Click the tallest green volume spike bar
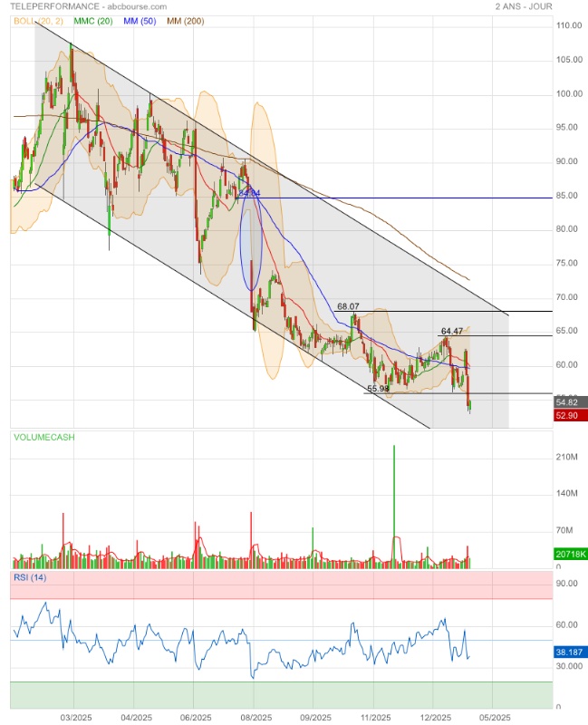Image resolution: width=588 pixels, height=725 pixels. tap(394, 507)
